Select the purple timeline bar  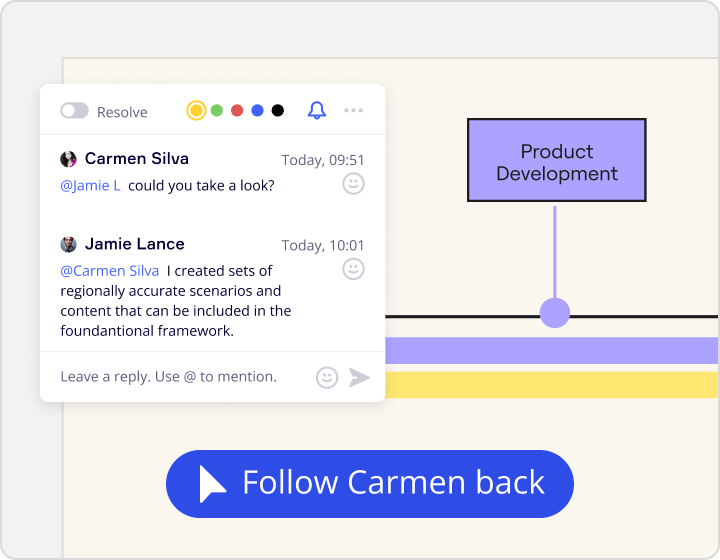(x=551, y=350)
